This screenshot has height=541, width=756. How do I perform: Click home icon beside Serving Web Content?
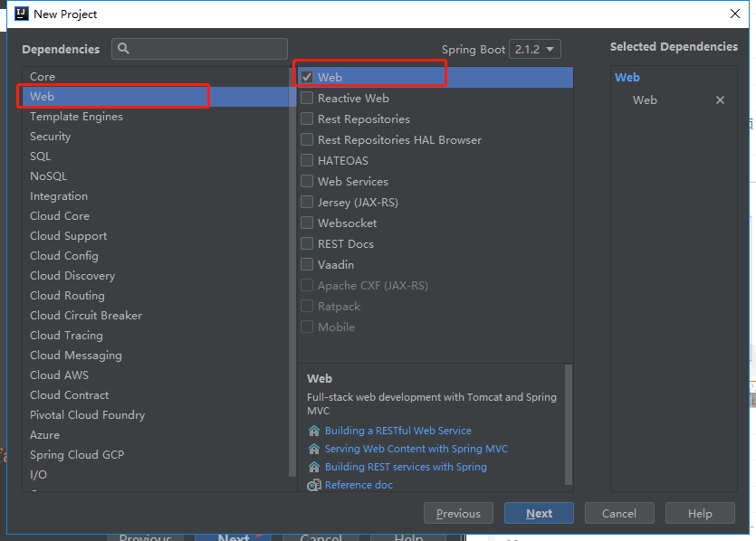point(314,449)
